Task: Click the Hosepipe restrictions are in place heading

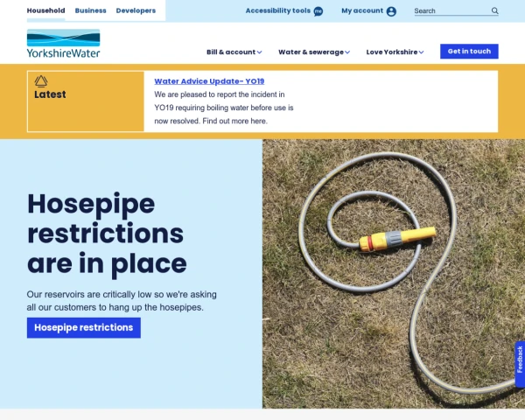Action: 107,234
